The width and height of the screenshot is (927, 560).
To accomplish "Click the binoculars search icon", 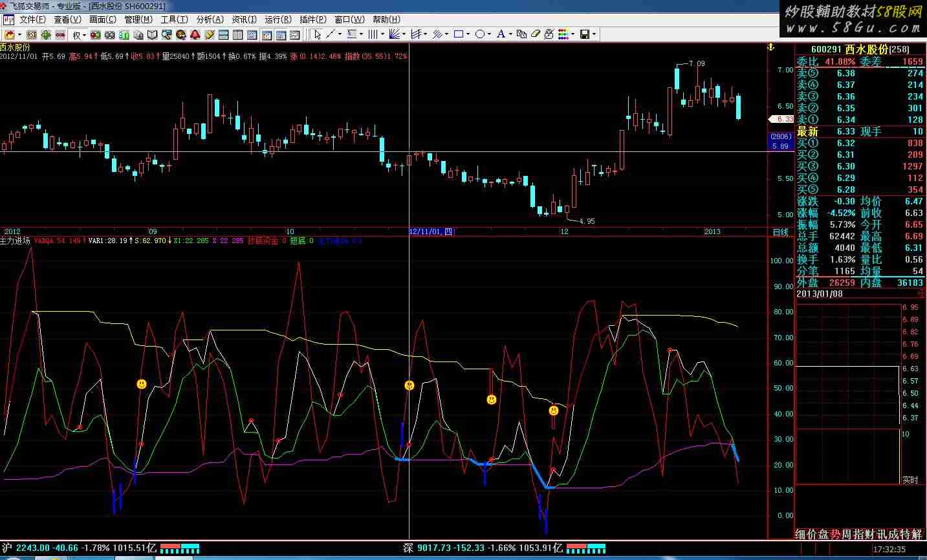I will tap(110, 35).
